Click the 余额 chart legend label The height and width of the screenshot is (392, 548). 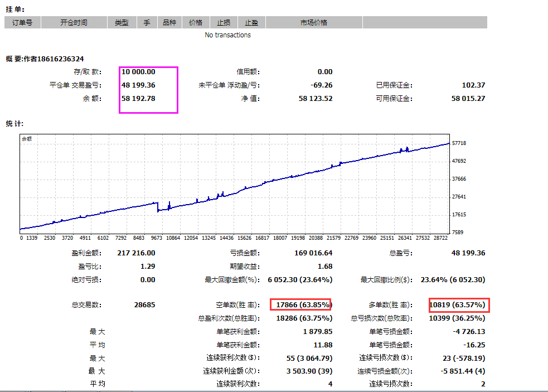(x=27, y=139)
